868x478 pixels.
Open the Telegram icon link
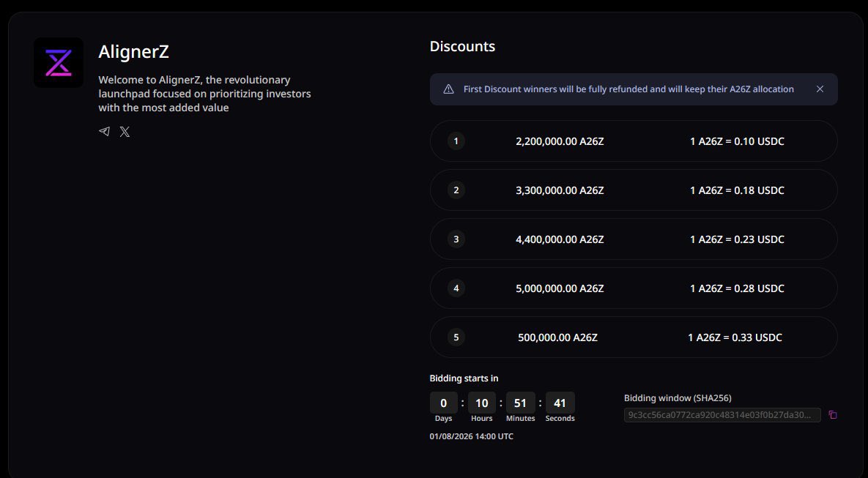[x=104, y=131]
